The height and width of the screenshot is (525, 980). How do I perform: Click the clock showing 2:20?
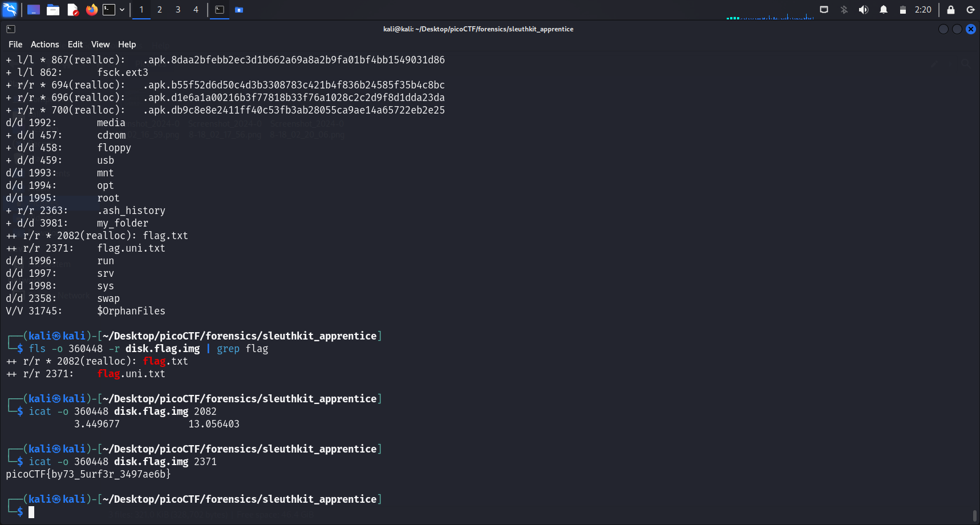(x=922, y=10)
